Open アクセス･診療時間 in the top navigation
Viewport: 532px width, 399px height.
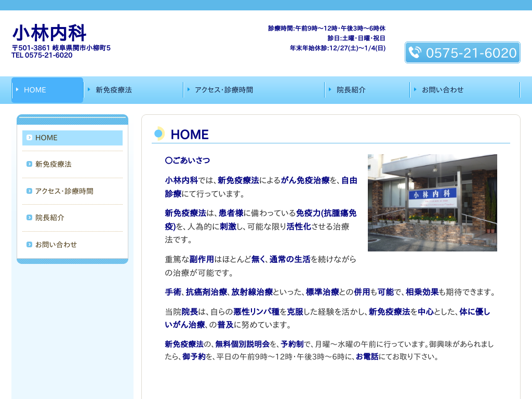click(223, 90)
